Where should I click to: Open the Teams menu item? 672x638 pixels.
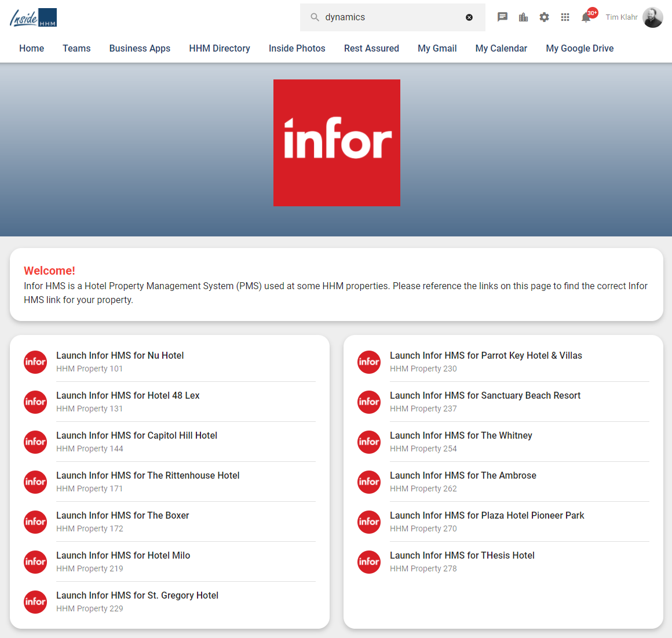pos(76,49)
